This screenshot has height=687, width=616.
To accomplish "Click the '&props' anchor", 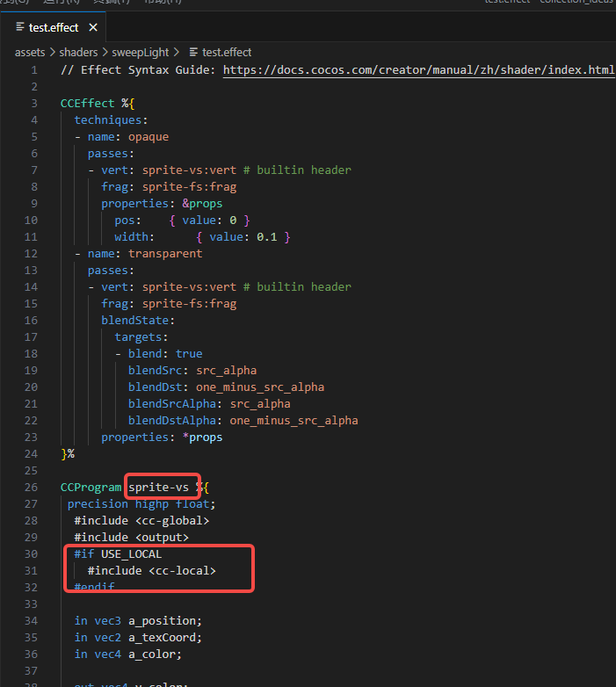I will 202,203.
